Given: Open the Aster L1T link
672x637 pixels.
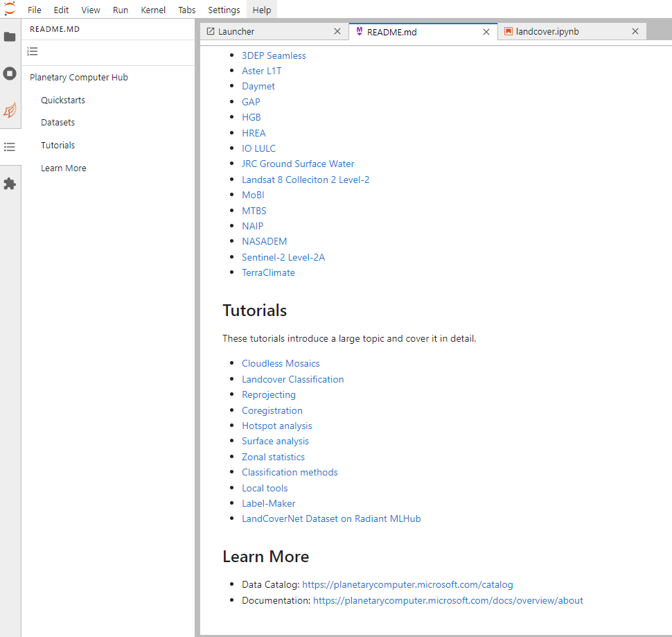Looking at the screenshot, I should (x=261, y=71).
